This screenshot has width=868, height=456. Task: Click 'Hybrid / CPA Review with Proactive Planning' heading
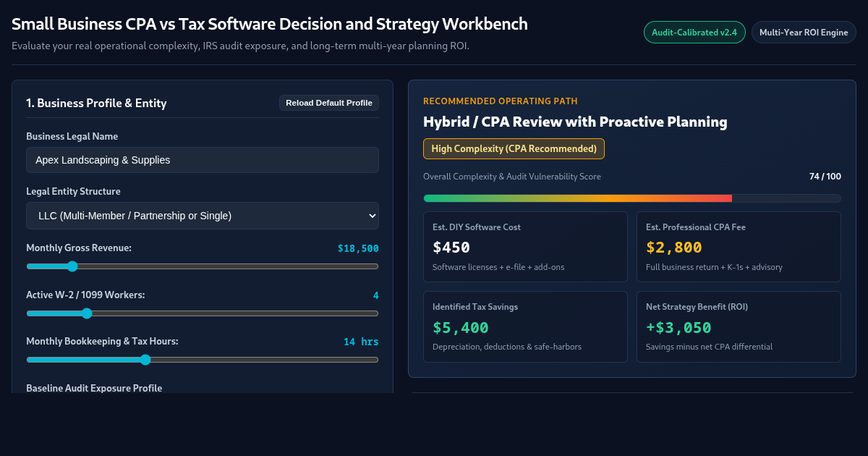click(x=575, y=122)
